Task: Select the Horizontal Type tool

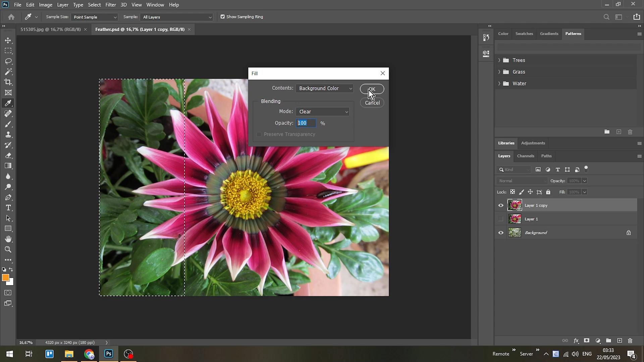Action: pyautogui.click(x=8, y=208)
